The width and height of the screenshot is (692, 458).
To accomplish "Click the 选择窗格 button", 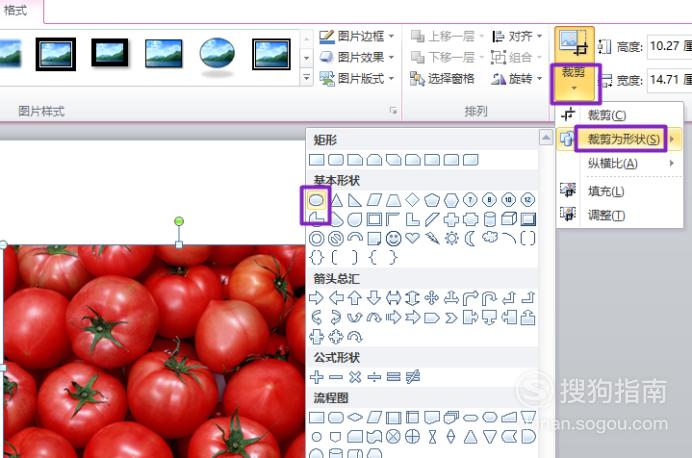I will (442, 79).
